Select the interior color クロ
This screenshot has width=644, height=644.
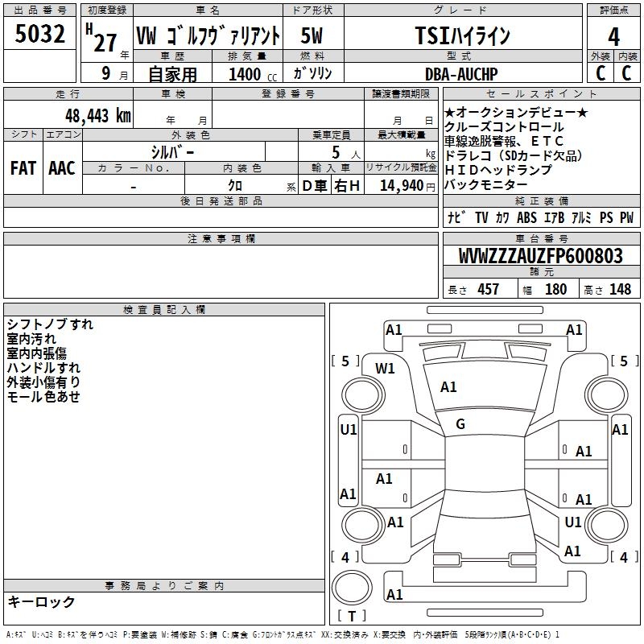(235, 186)
